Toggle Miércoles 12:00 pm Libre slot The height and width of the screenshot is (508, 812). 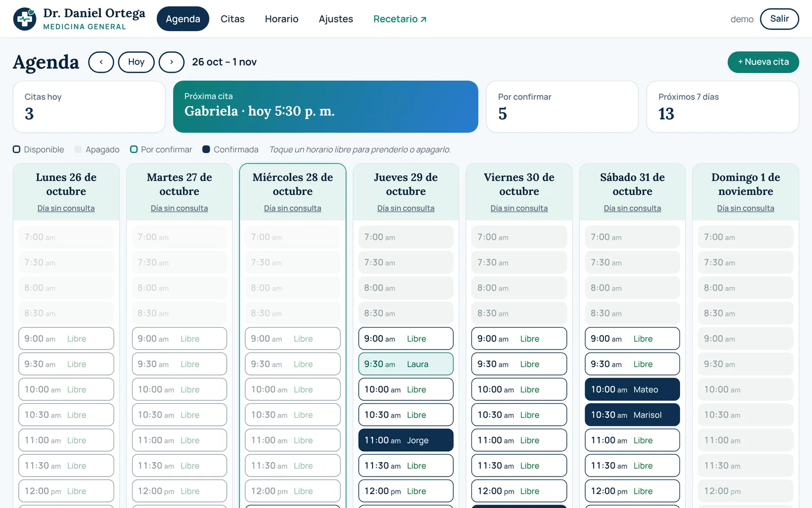pos(292,491)
